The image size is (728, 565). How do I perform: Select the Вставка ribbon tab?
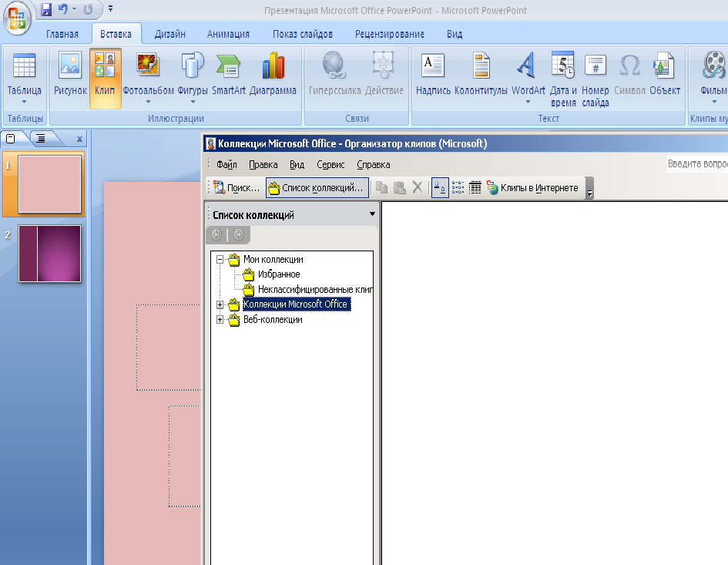point(116,34)
